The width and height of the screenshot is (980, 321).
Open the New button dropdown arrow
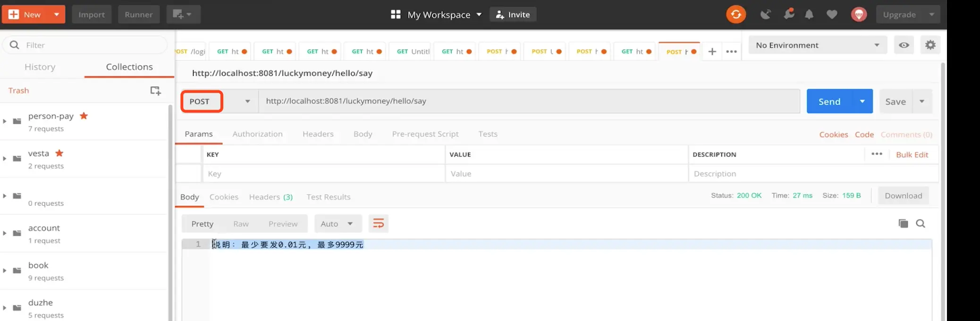pyautogui.click(x=57, y=15)
